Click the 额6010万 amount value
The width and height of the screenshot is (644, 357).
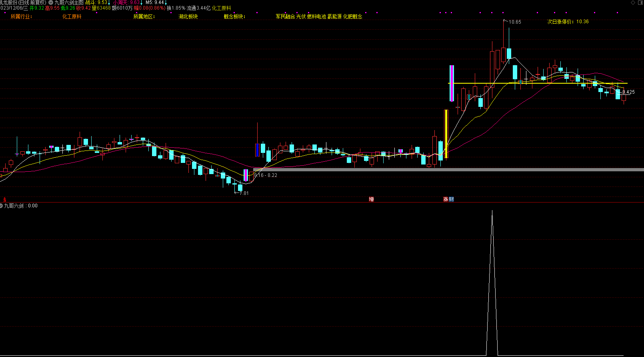pyautogui.click(x=122, y=8)
